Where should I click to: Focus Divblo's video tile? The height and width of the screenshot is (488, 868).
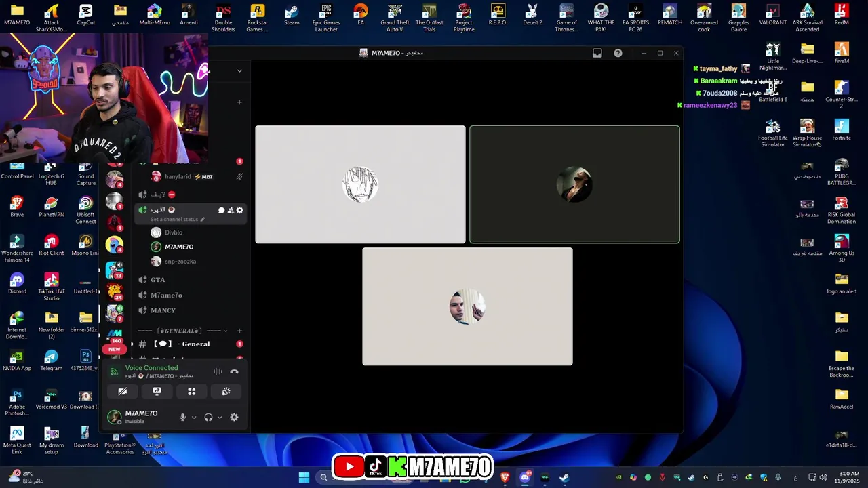tap(360, 184)
